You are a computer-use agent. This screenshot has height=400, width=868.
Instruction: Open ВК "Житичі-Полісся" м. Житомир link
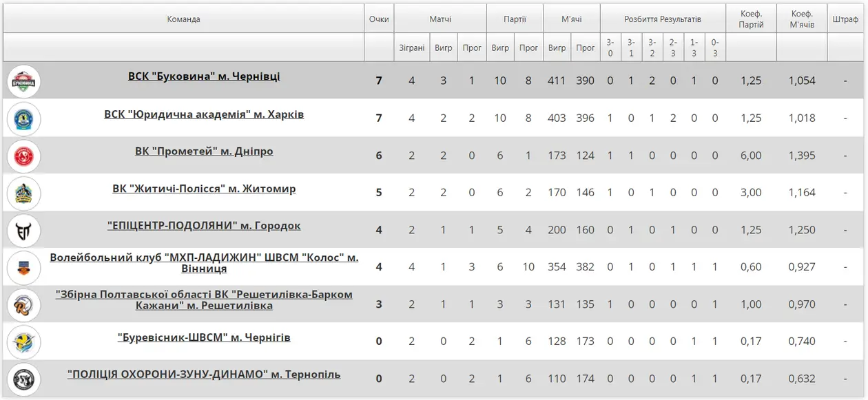click(204, 189)
